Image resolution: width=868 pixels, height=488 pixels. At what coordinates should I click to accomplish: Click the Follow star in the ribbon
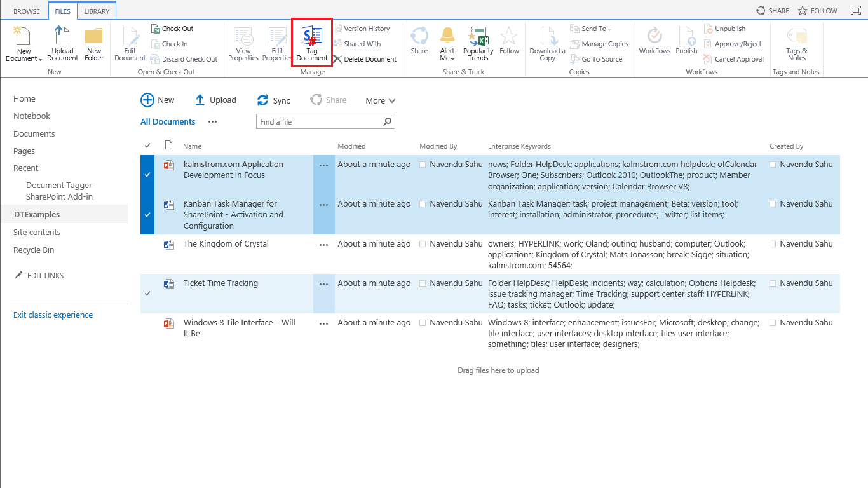(510, 41)
